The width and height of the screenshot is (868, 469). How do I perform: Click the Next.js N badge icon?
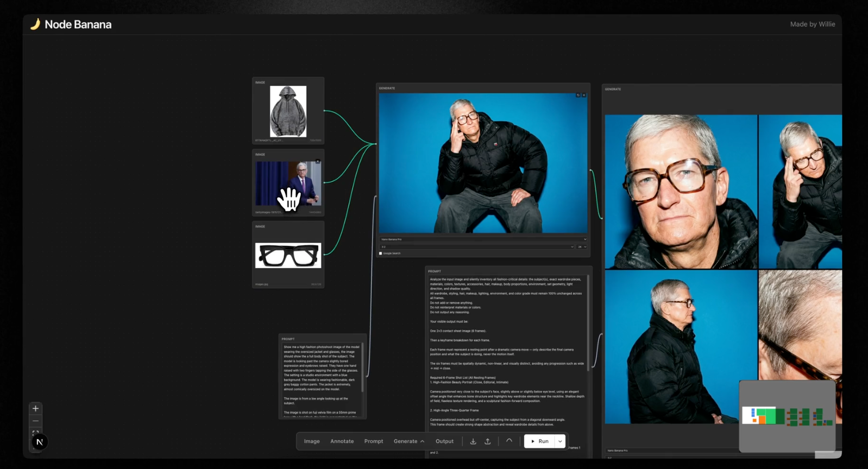click(x=40, y=442)
